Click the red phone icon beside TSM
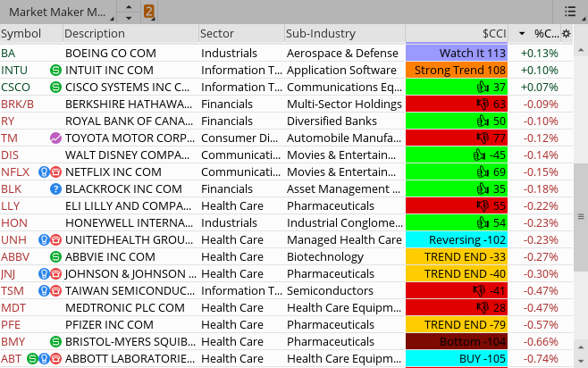The image size is (588, 368). (x=55, y=290)
